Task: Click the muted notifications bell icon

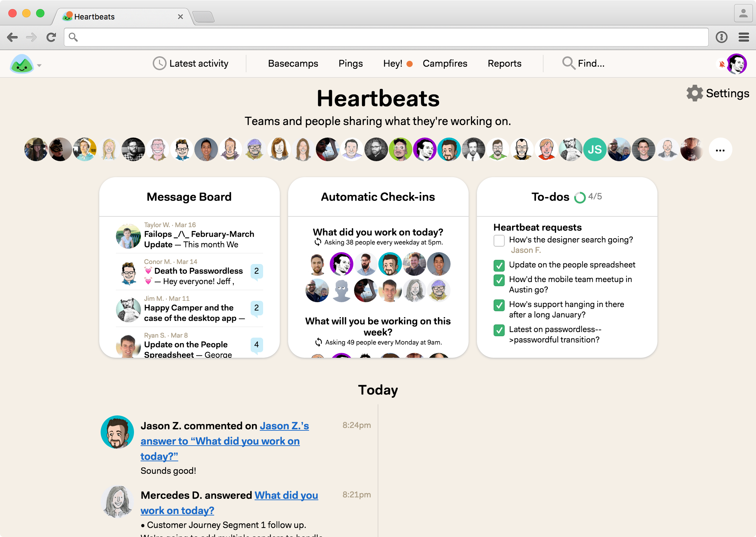Action: pyautogui.click(x=722, y=64)
